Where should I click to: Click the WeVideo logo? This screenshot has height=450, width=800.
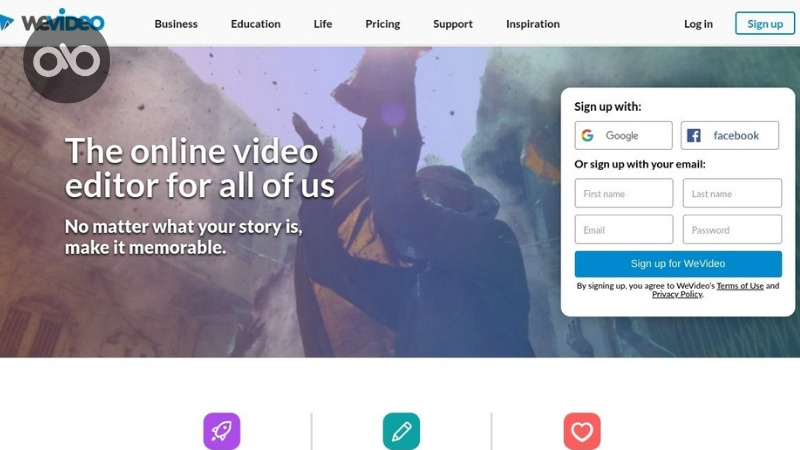coord(53,21)
